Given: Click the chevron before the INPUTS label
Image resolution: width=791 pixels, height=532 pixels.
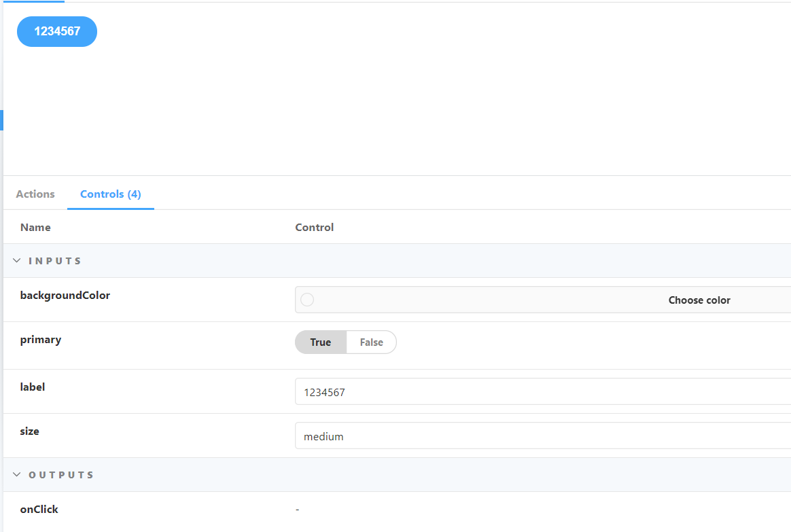Looking at the screenshot, I should 16,260.
